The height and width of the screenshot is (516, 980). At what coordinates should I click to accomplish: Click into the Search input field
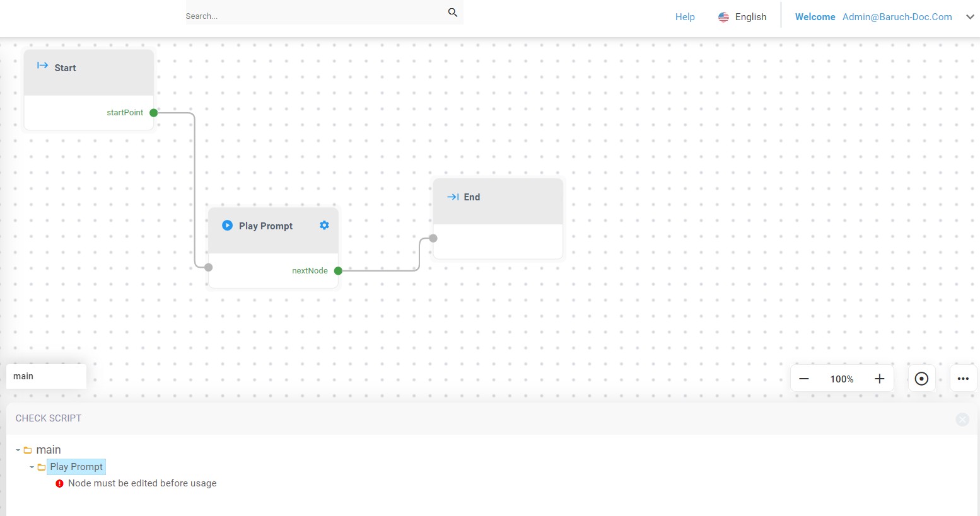[x=312, y=16]
